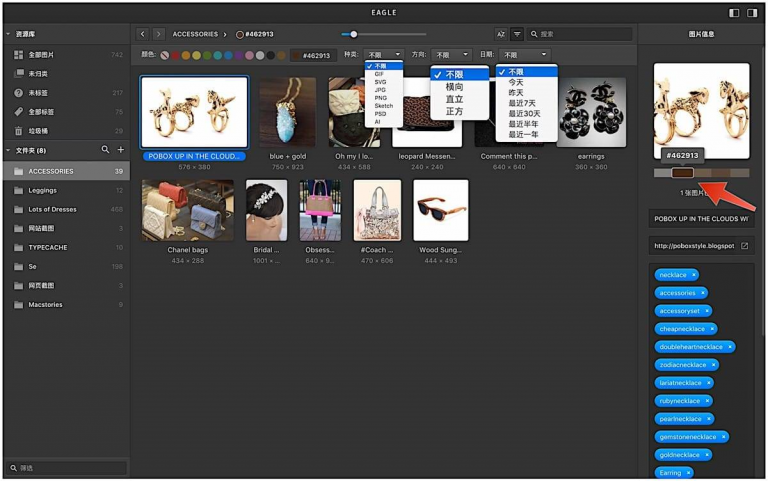Click ACCESSORIES in the breadcrumb path
Image resolution: width=768 pixels, height=481 pixels.
point(195,34)
